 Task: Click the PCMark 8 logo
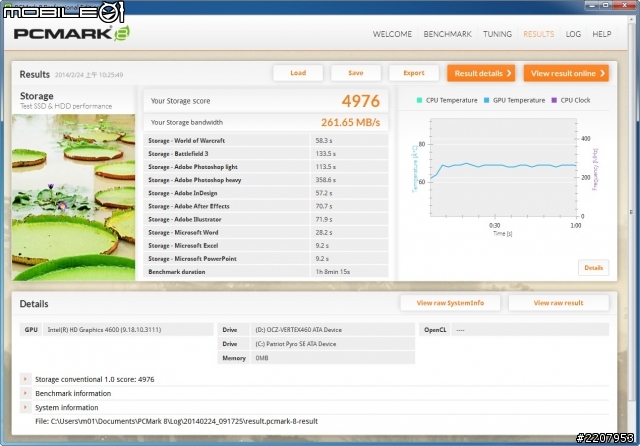pos(72,33)
